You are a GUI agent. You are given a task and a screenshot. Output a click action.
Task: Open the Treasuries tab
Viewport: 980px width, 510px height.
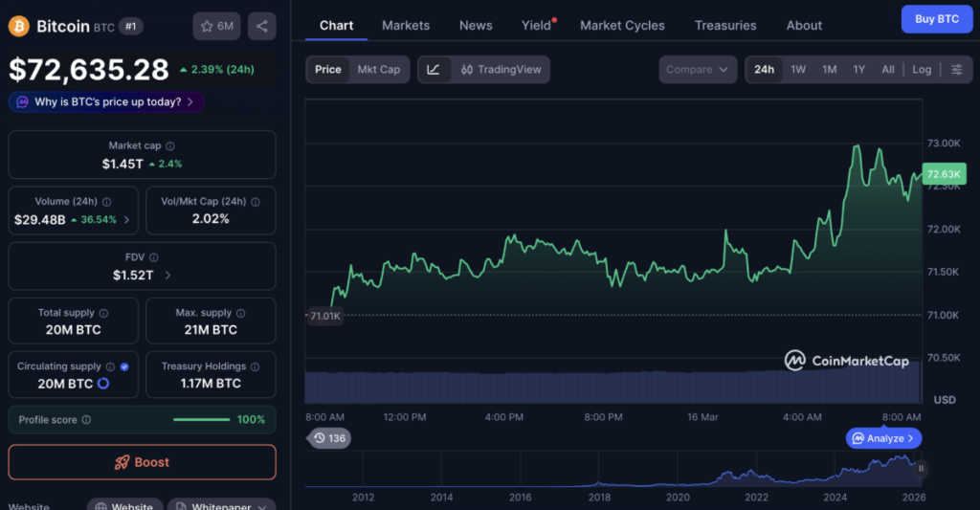725,26
